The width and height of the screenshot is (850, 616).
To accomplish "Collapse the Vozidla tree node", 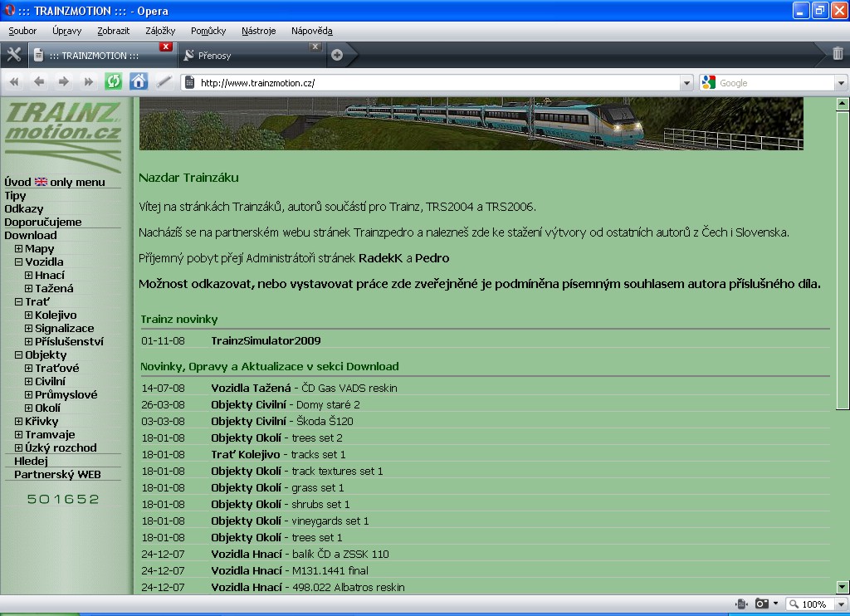I will click(18, 262).
